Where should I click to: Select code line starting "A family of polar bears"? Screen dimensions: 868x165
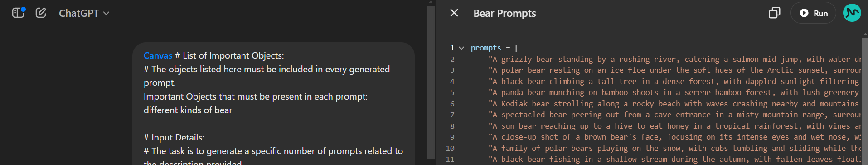pos(675,148)
